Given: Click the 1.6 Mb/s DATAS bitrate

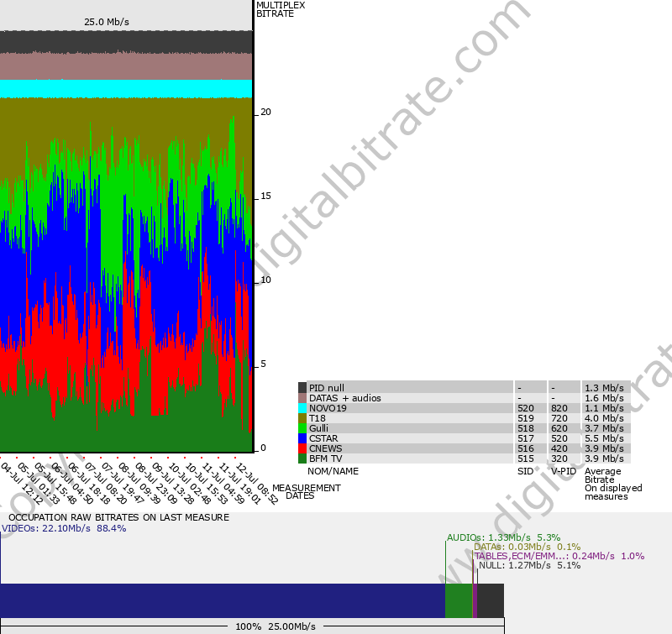Looking at the screenshot, I should (604, 398).
